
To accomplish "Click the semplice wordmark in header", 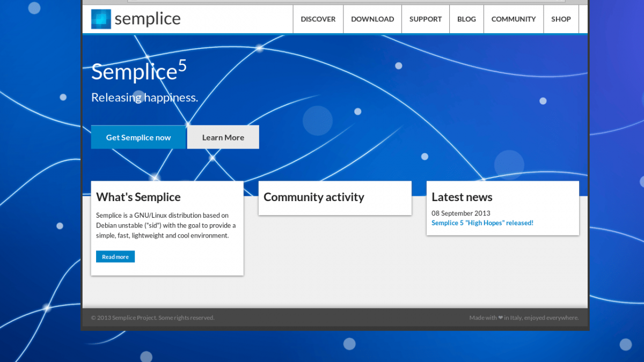I will click(148, 19).
